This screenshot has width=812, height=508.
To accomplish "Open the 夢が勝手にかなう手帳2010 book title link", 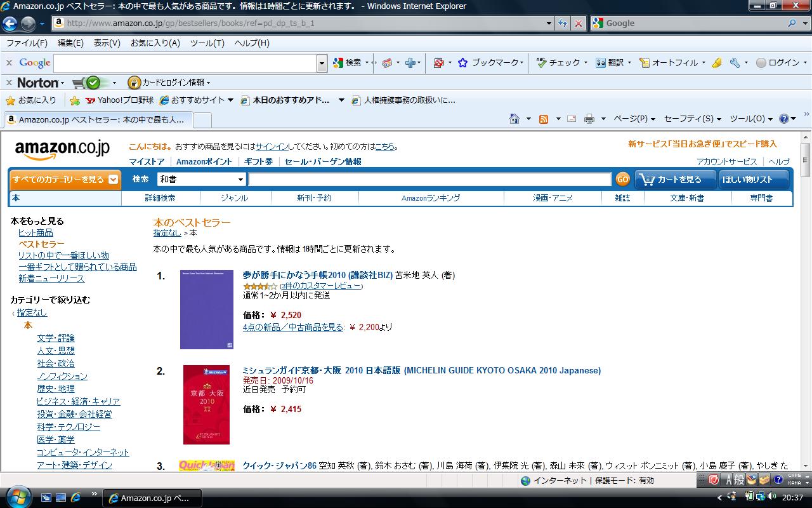I will coord(318,276).
